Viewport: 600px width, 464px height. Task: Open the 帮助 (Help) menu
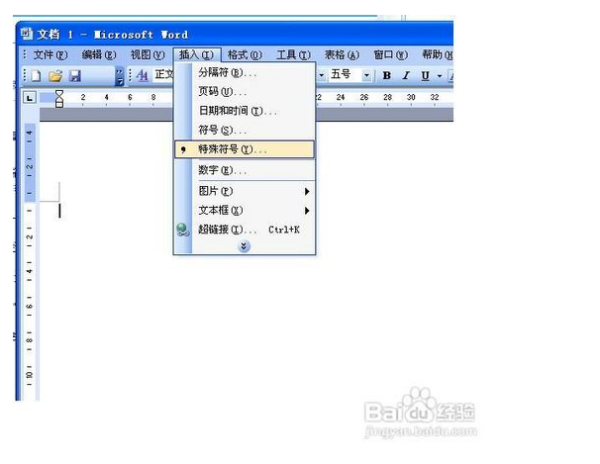[x=437, y=55]
